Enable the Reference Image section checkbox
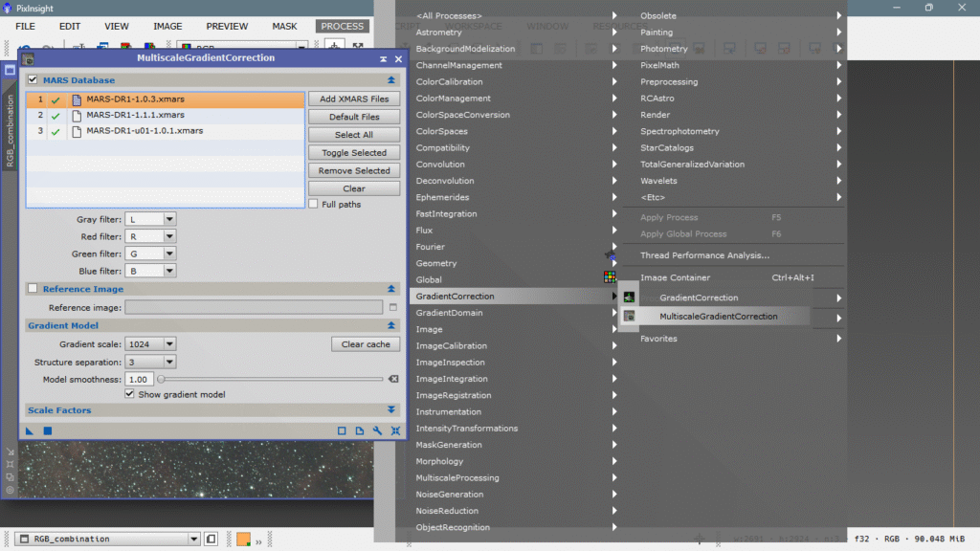The width and height of the screenshot is (980, 551). tap(33, 289)
